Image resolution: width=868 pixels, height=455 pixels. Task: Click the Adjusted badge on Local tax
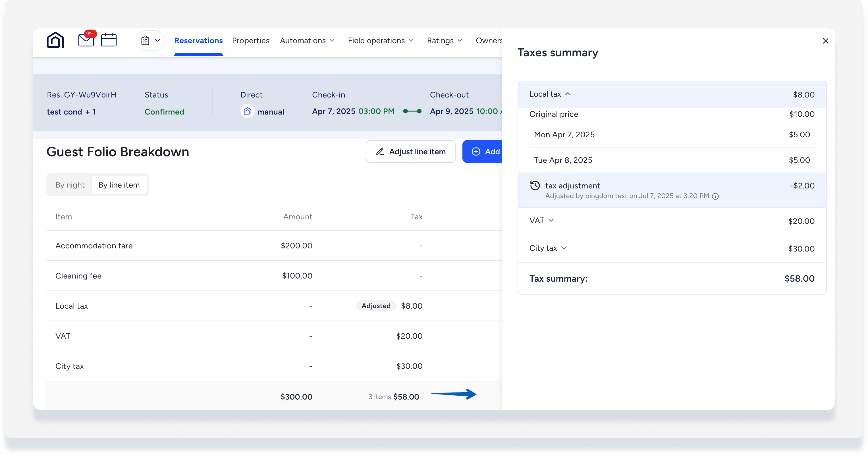tap(376, 306)
